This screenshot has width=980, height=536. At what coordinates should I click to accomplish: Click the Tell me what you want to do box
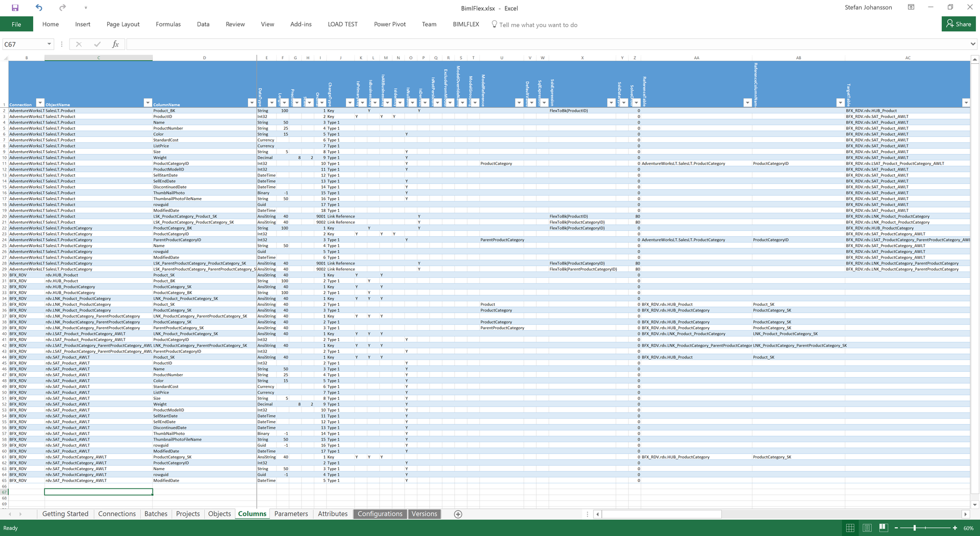pyautogui.click(x=535, y=25)
